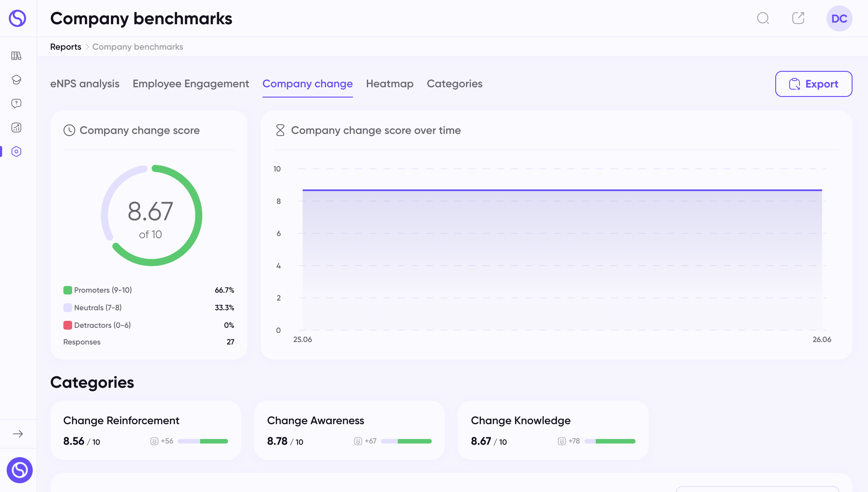
Task: Click the purple line in score over time chart
Action: click(x=562, y=190)
